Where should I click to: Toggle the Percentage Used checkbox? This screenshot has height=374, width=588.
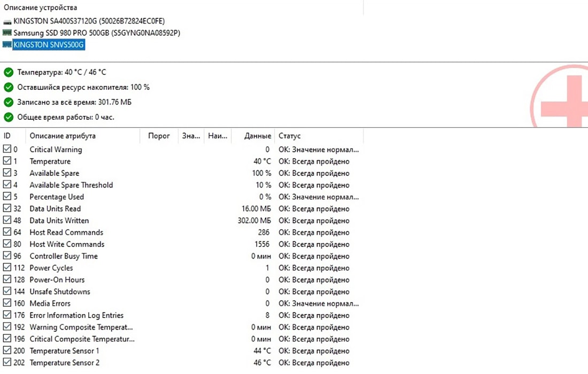[7, 196]
